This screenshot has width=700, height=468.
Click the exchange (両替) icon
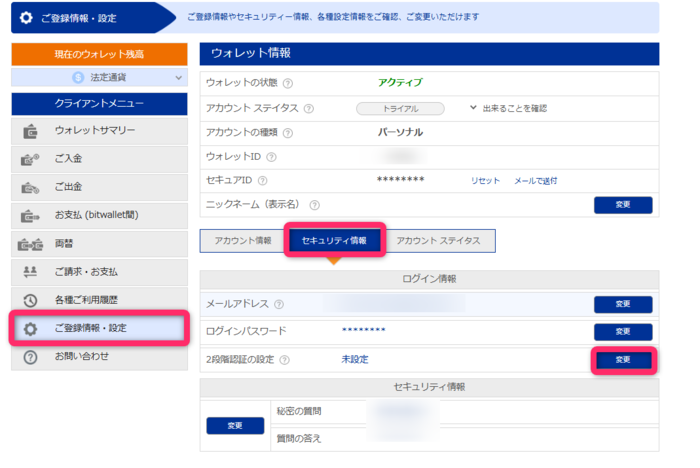coord(30,244)
